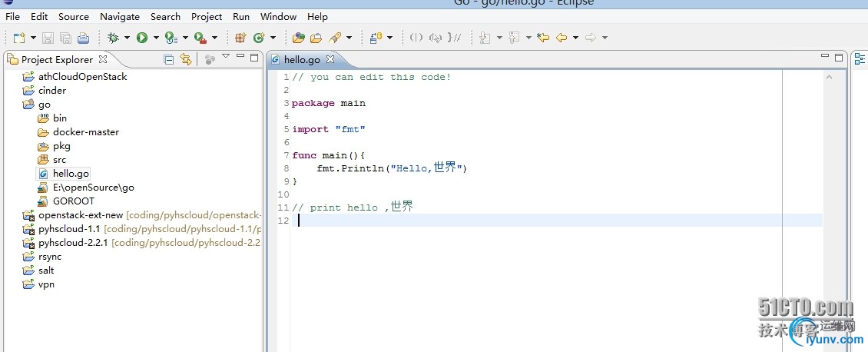Select the openstack-ext-new project
Screen dimensions: 868x352
[81, 215]
